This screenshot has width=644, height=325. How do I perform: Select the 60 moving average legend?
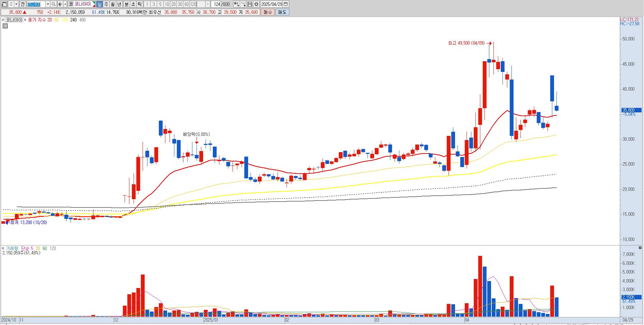tap(56, 20)
